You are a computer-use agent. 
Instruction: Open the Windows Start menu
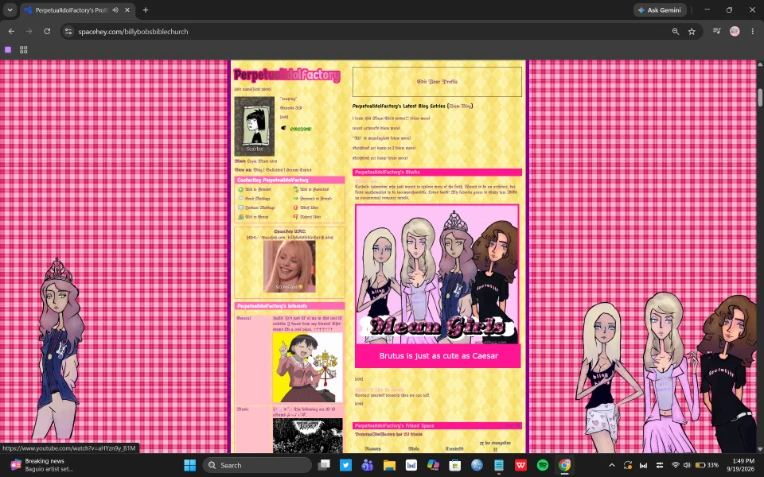190,465
